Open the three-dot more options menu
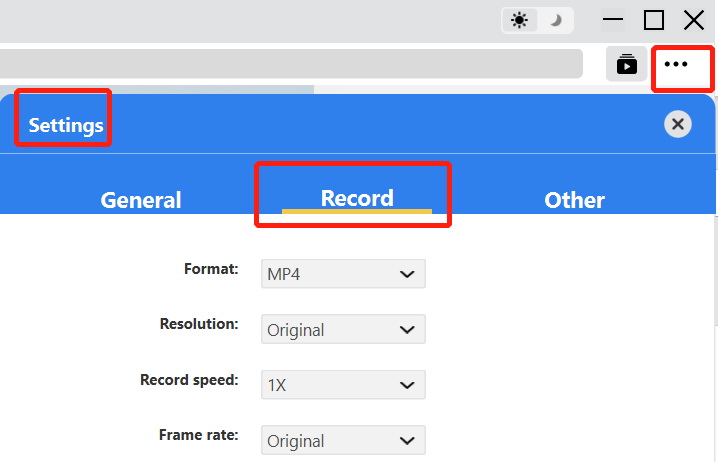This screenshot has width=718, height=462. [x=677, y=64]
